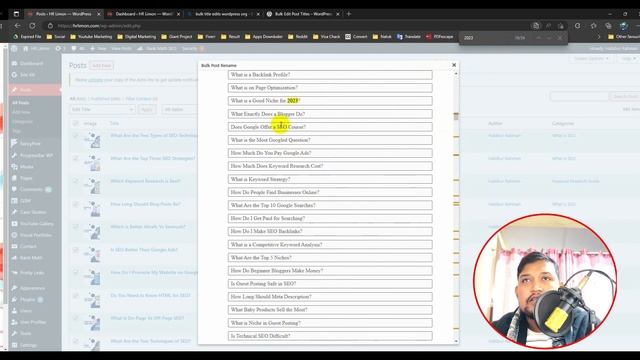Click 'What is Niche in Guest Posting?' field
The width and height of the screenshot is (640, 360).
point(330,323)
